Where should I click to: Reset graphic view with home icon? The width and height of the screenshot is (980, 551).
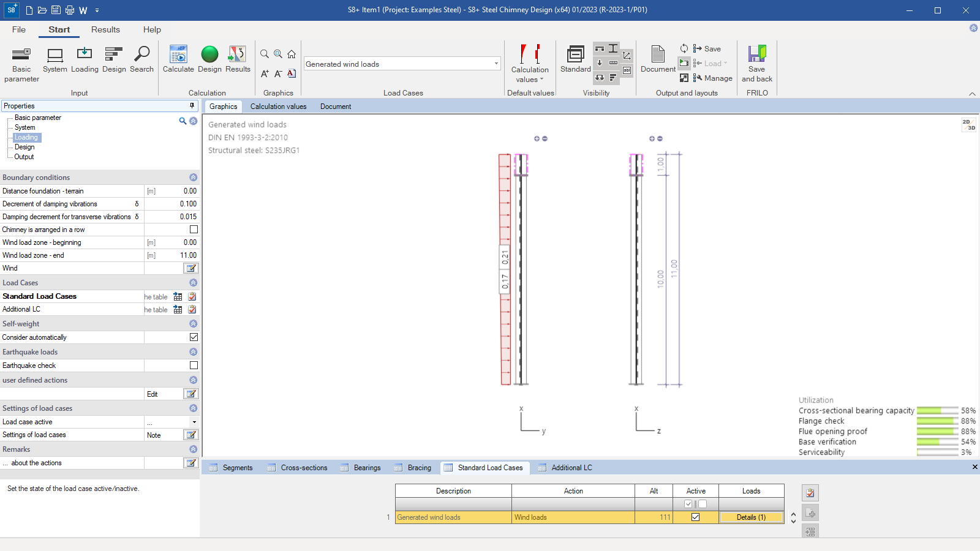pos(292,54)
